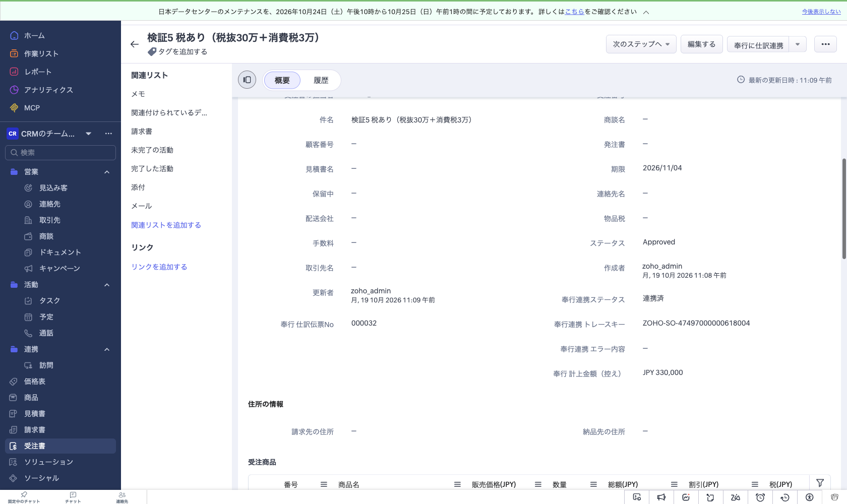
Task: Open the three-dots menu beside CRMのチーム
Action: (x=108, y=134)
